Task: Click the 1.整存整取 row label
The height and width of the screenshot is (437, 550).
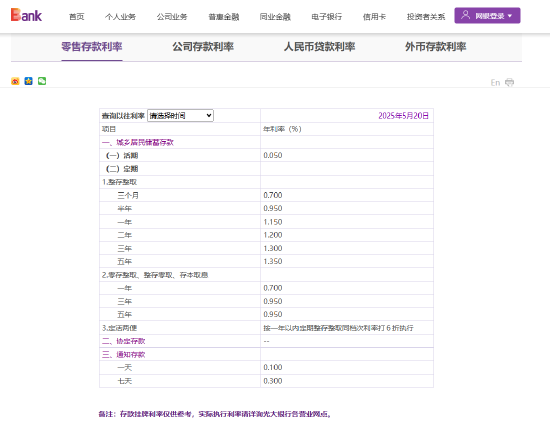Action: (119, 182)
